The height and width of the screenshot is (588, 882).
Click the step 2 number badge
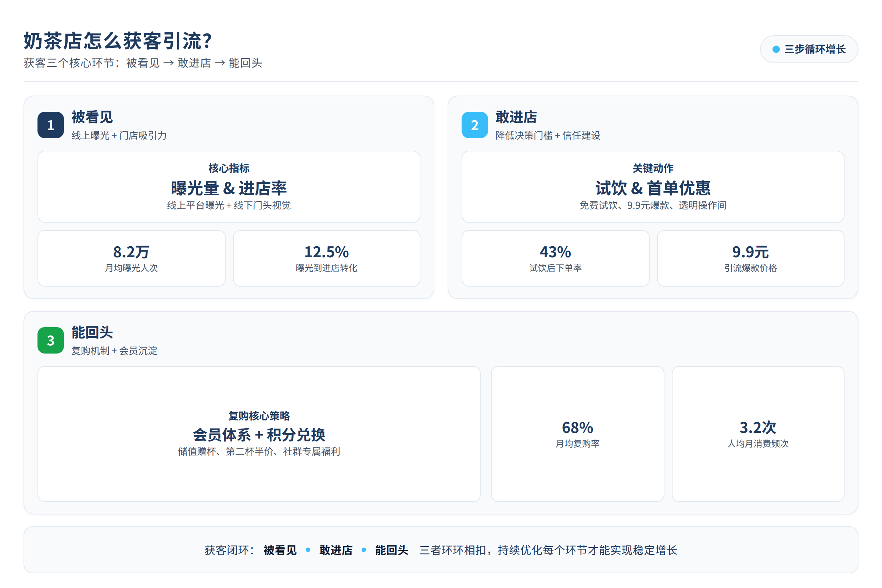click(475, 125)
